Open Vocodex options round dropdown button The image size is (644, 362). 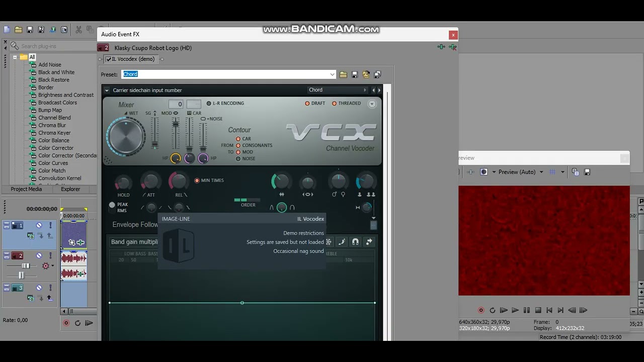(x=372, y=104)
